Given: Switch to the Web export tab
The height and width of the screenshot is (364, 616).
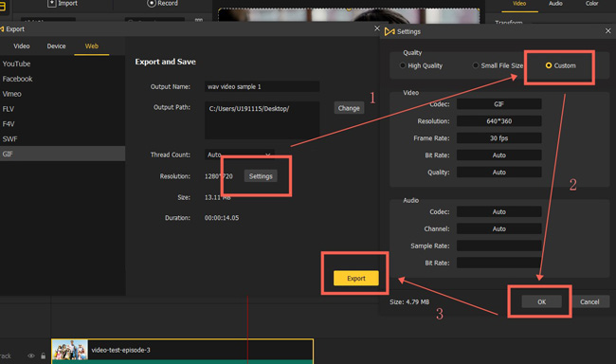Looking at the screenshot, I should click(x=92, y=46).
